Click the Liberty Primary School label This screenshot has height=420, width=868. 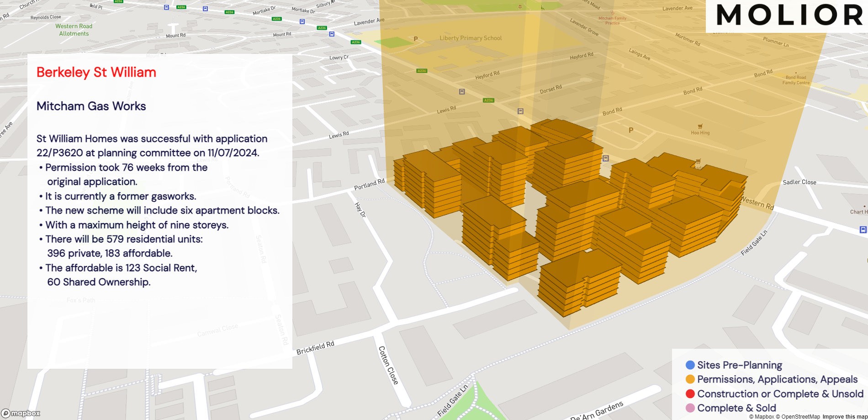[x=471, y=38]
